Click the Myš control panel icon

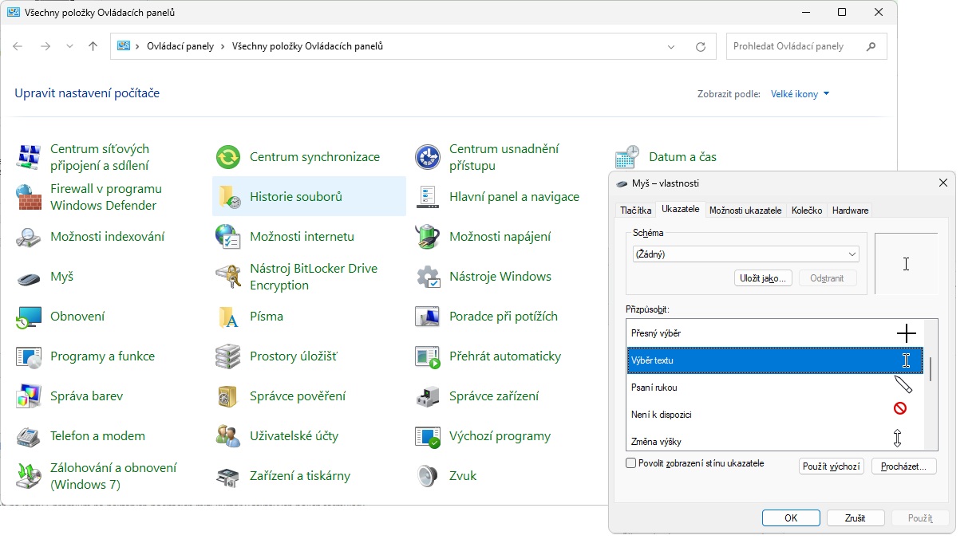click(29, 277)
